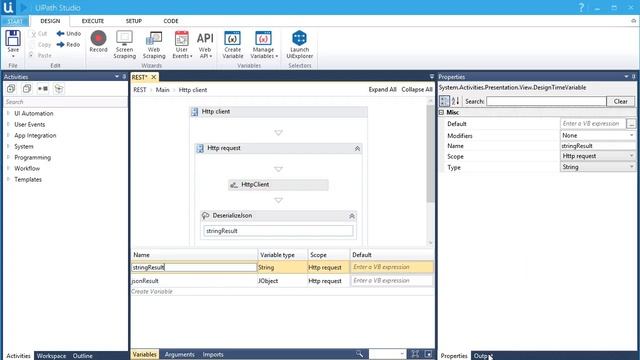Screen dimensions: 640x360
Task: Expand System activities group
Action: pos(8,147)
